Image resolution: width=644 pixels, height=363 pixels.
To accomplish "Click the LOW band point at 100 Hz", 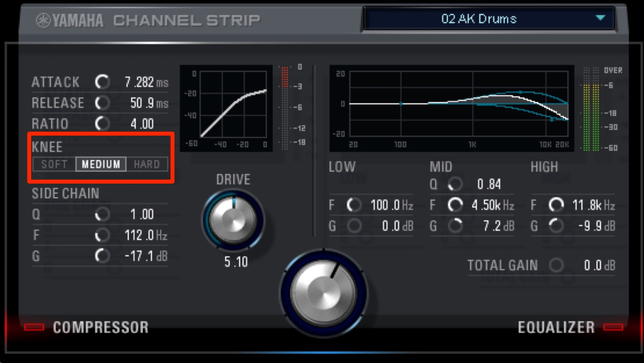I will click(x=401, y=104).
